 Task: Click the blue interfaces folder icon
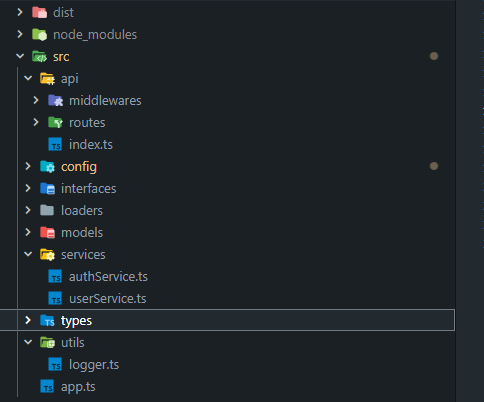[x=47, y=189]
